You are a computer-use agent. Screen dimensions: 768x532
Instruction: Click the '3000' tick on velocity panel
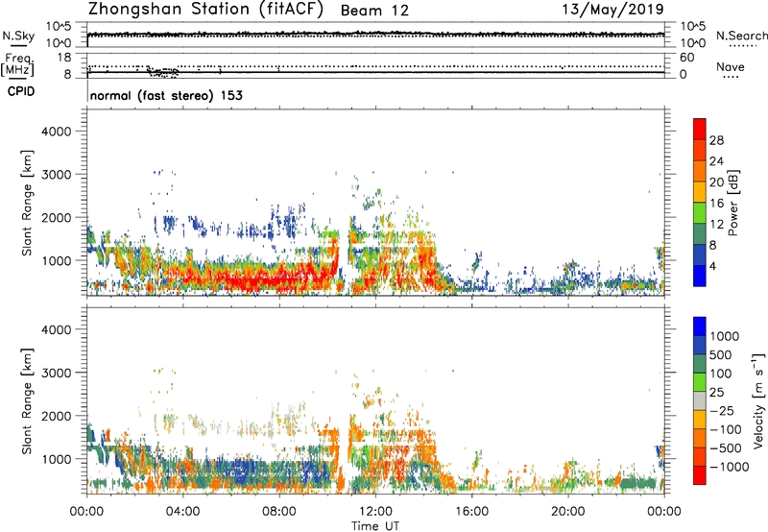click(x=56, y=373)
